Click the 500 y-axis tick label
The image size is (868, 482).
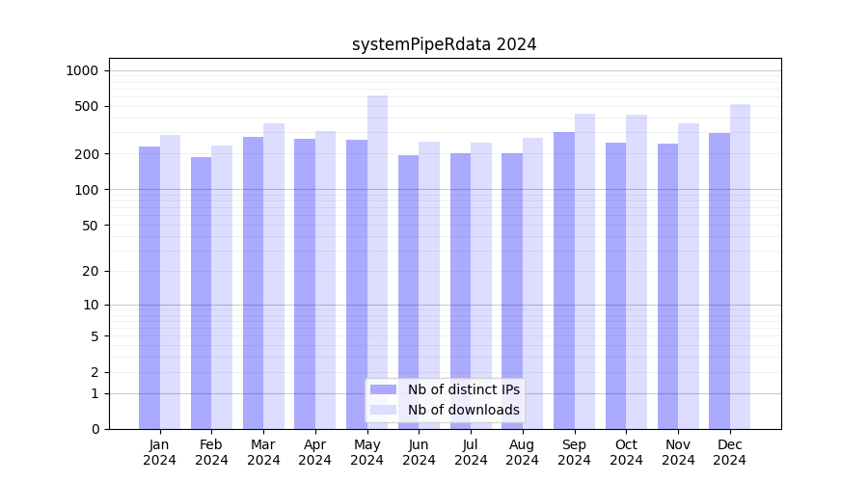[88, 106]
